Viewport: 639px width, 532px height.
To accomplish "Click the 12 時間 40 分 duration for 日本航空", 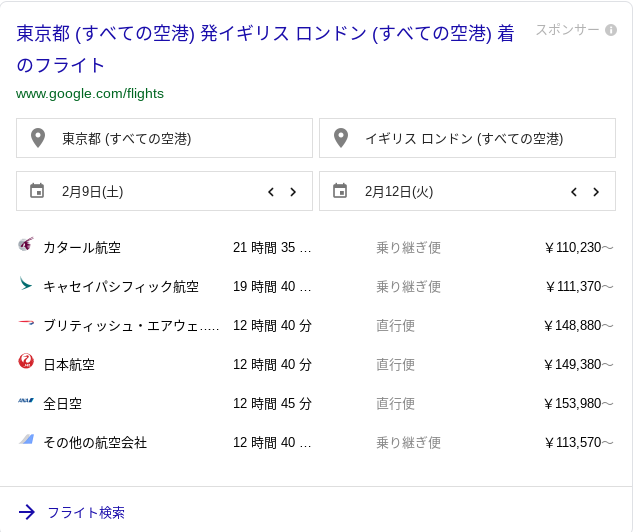I will [272, 364].
